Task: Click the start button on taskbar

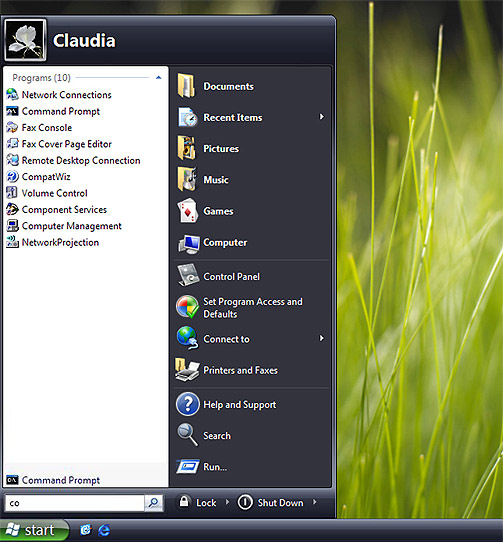Action: 35,530
